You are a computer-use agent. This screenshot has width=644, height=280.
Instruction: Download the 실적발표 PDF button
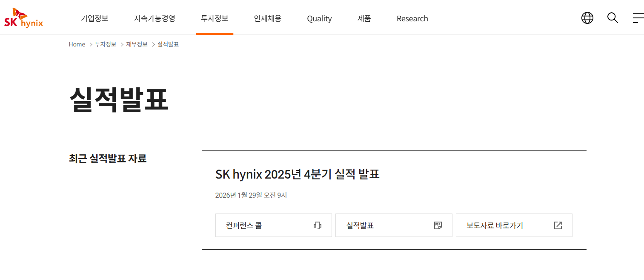click(x=394, y=225)
